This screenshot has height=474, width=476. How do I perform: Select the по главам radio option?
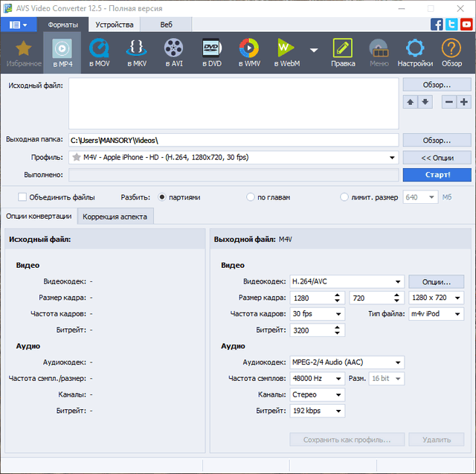(251, 197)
